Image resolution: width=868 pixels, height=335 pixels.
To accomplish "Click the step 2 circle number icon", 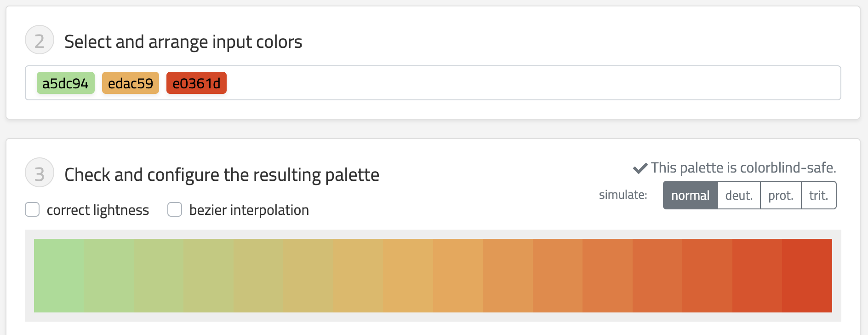I will pos(40,40).
